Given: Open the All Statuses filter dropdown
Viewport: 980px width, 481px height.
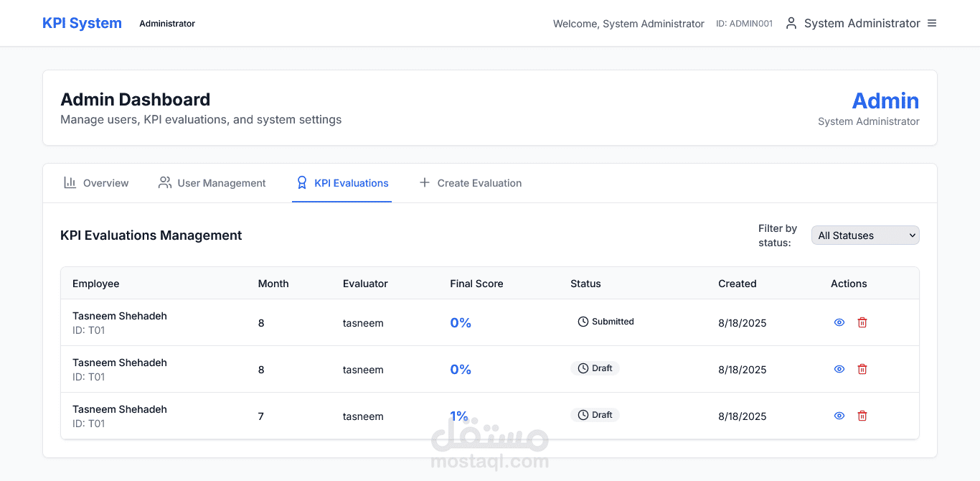Looking at the screenshot, I should pos(864,235).
